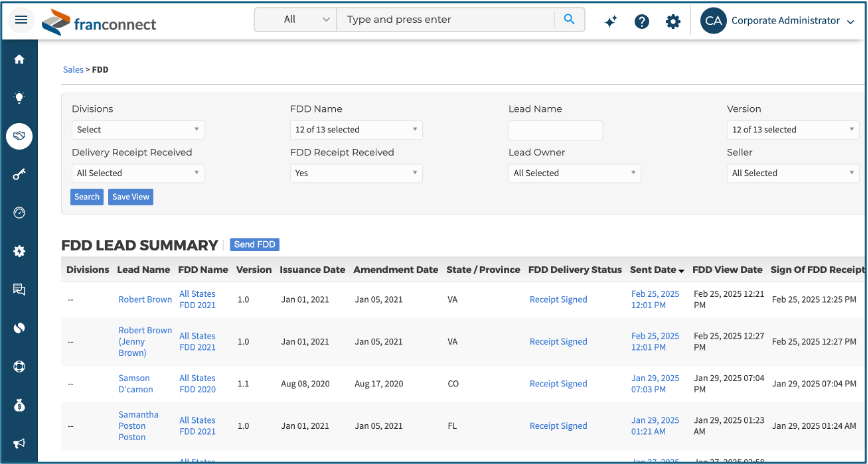Click sent date Jan 29, 2025 01:21 AM
Screen dimensions: 868x464
click(655, 426)
